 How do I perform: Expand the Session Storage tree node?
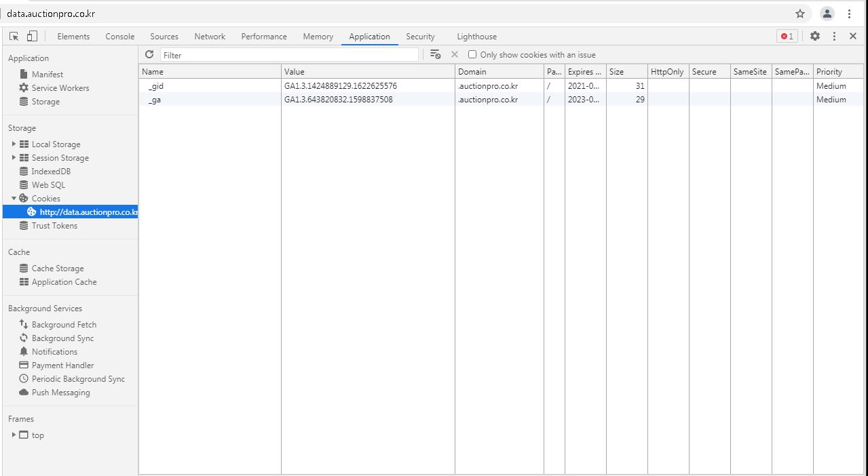[14, 158]
